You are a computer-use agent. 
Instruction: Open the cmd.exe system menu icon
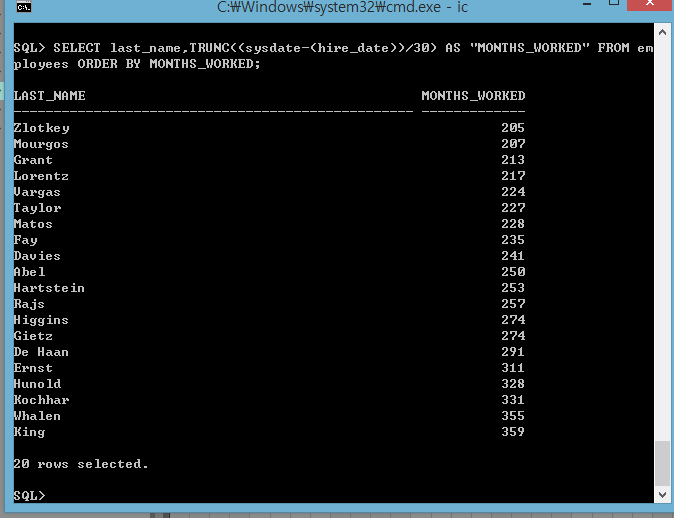[x=24, y=6]
